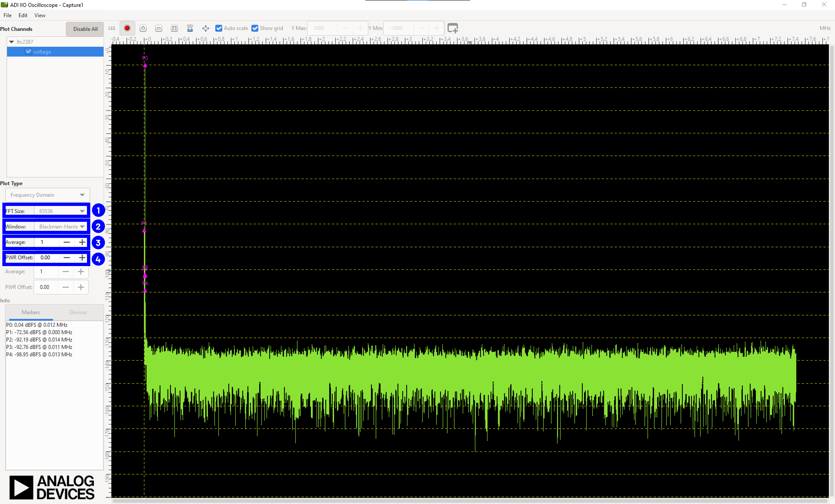
Task: Click the Plot Channels heading
Action: [x=16, y=29]
